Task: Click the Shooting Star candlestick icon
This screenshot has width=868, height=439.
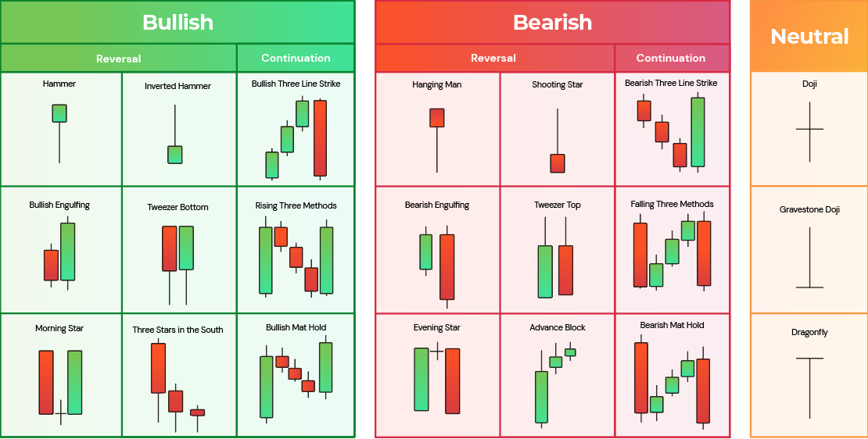Action: pyautogui.click(x=558, y=142)
